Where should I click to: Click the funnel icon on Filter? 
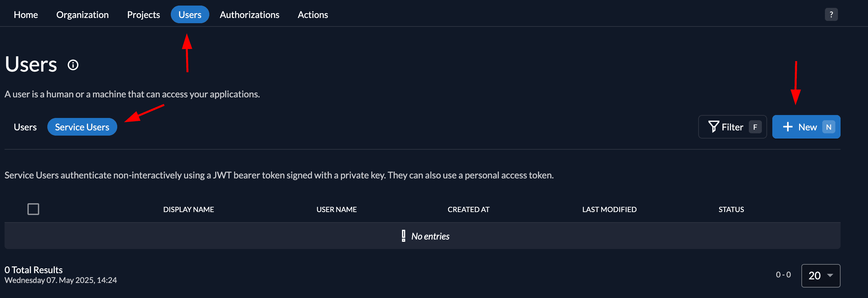point(713,127)
